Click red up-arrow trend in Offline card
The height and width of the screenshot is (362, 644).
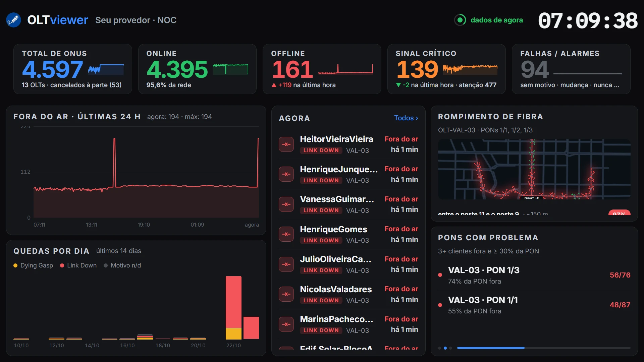(x=274, y=85)
